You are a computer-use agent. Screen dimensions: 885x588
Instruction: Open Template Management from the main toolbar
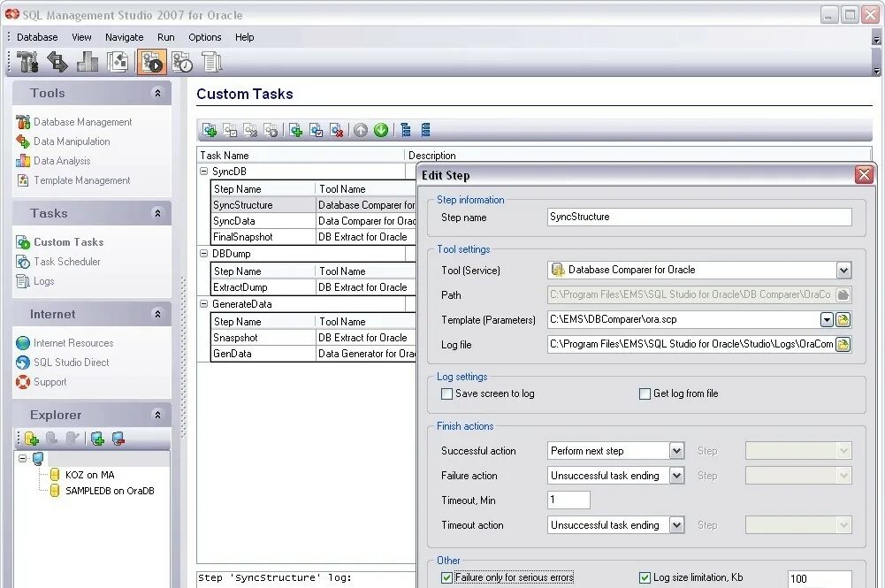coord(118,62)
